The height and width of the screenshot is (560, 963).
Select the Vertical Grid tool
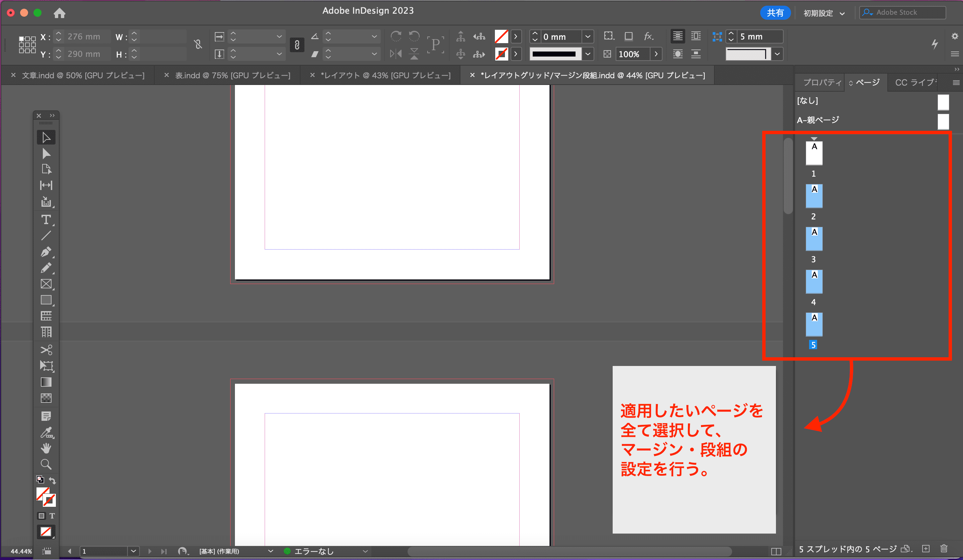(46, 332)
